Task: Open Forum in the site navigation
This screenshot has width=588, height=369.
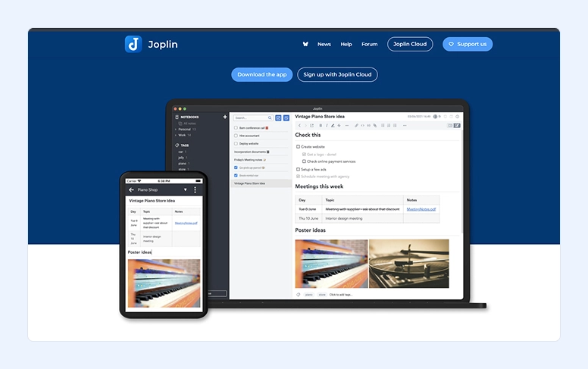Action: click(369, 44)
